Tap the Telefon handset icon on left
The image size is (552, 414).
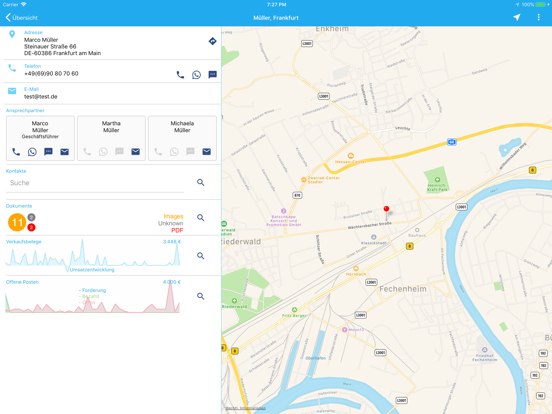pos(12,68)
